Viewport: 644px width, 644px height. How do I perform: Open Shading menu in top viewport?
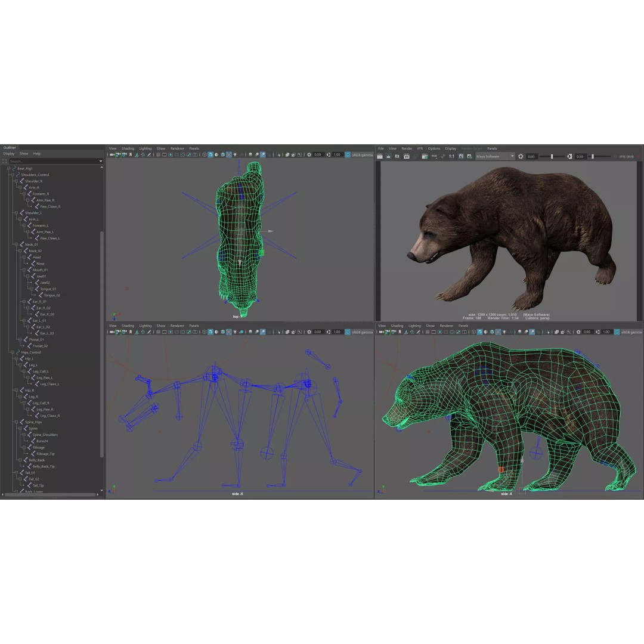[128, 148]
